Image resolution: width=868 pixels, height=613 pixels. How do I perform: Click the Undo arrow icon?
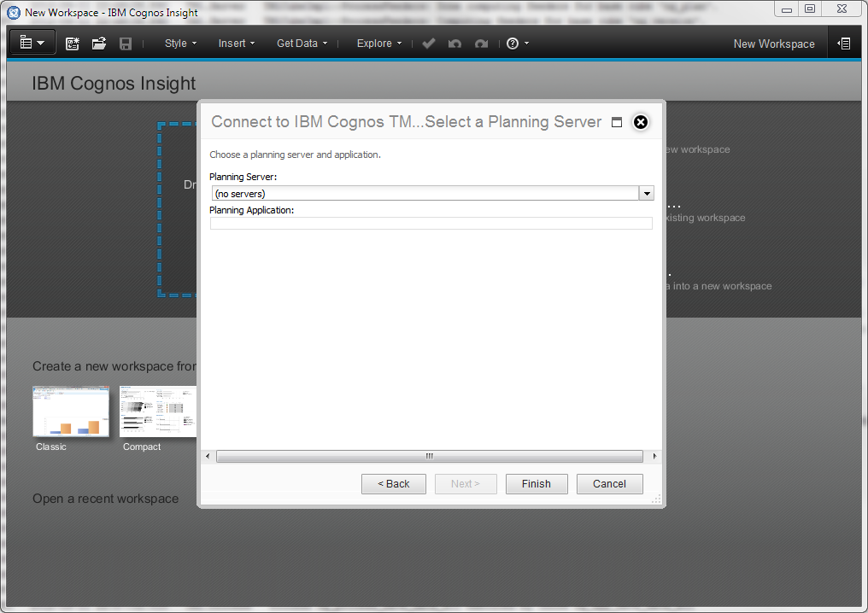click(455, 44)
